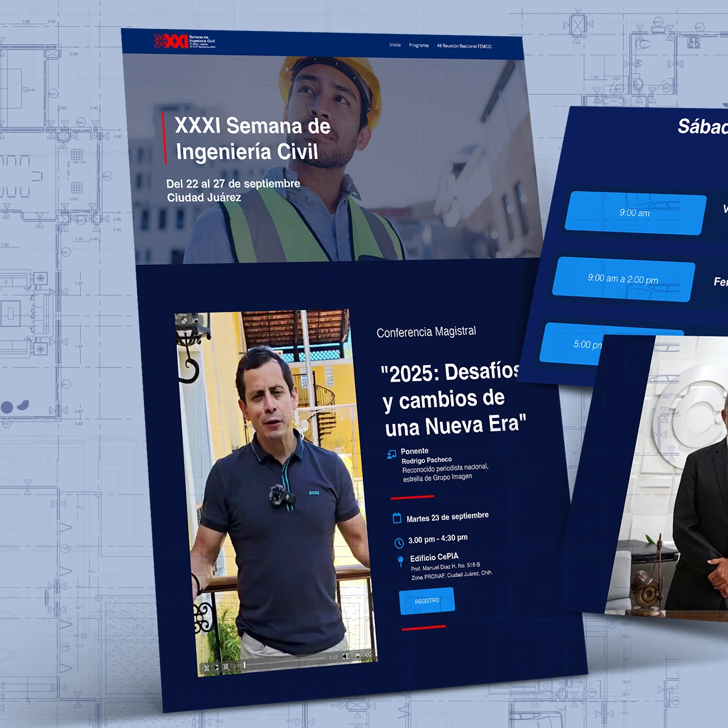This screenshot has width=728, height=728.
Task: Play the Rodrigo Pacheco video
Action: [216, 667]
